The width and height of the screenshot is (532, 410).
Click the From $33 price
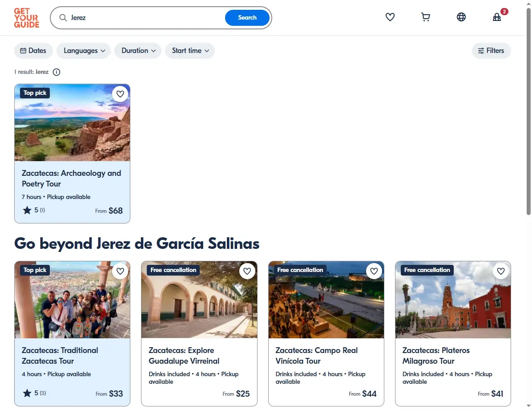click(x=109, y=394)
